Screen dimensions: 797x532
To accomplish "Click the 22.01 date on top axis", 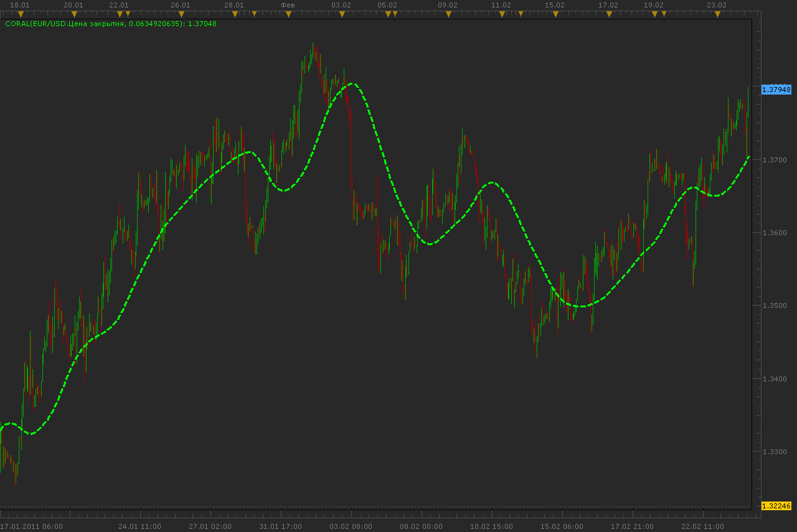I will click(x=119, y=5).
